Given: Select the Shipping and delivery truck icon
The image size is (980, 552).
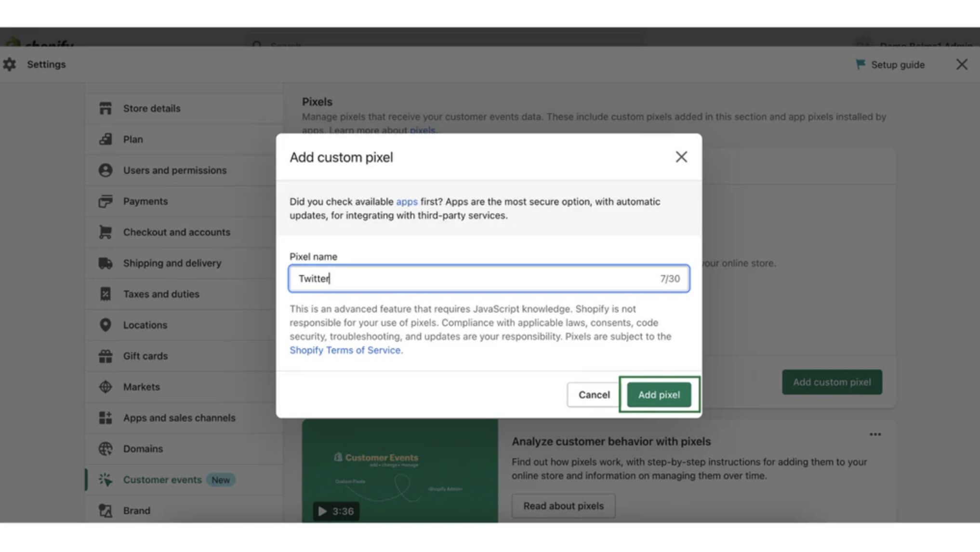Looking at the screenshot, I should [106, 263].
